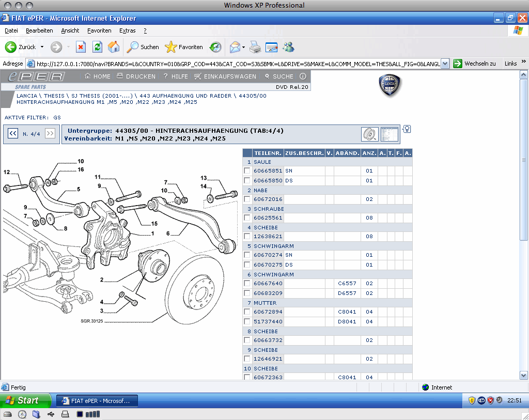Click the 443 AUFHAENGUNG UND RAEDER breadcrumb
The image size is (529, 420).
(185, 96)
